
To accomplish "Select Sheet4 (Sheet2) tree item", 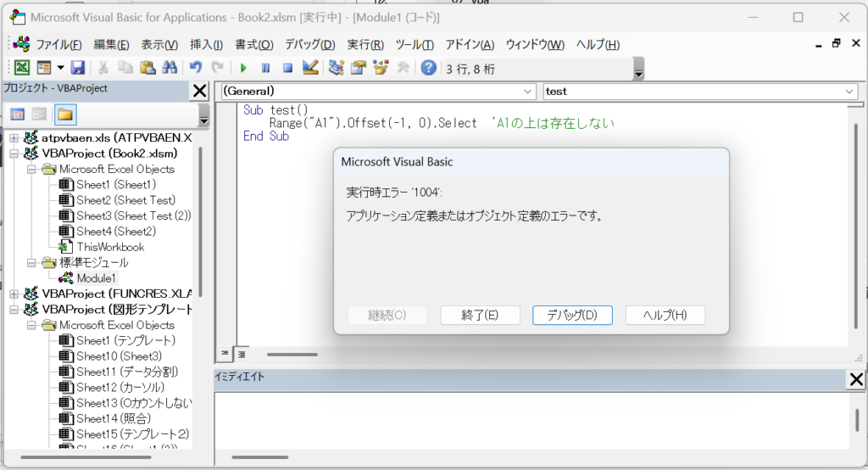I will click(x=116, y=231).
